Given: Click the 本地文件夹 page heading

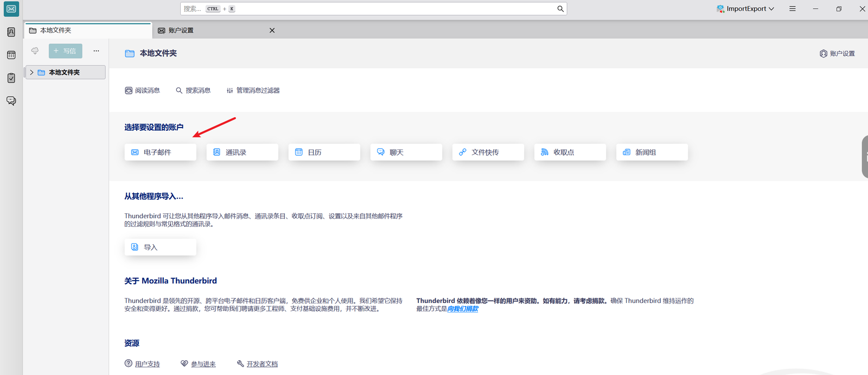Looking at the screenshot, I should coord(158,53).
